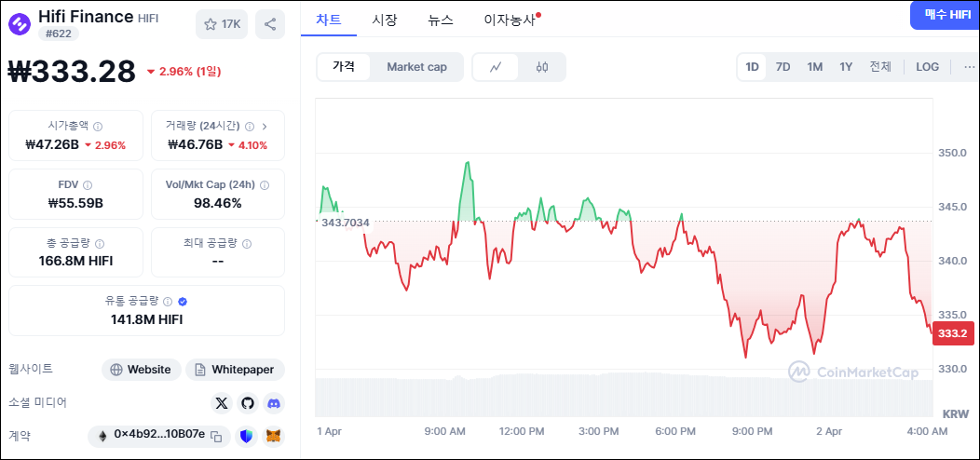Viewport: 980px width, 460px height.
Task: Click the ₩55.59B FDV value
Action: [75, 203]
